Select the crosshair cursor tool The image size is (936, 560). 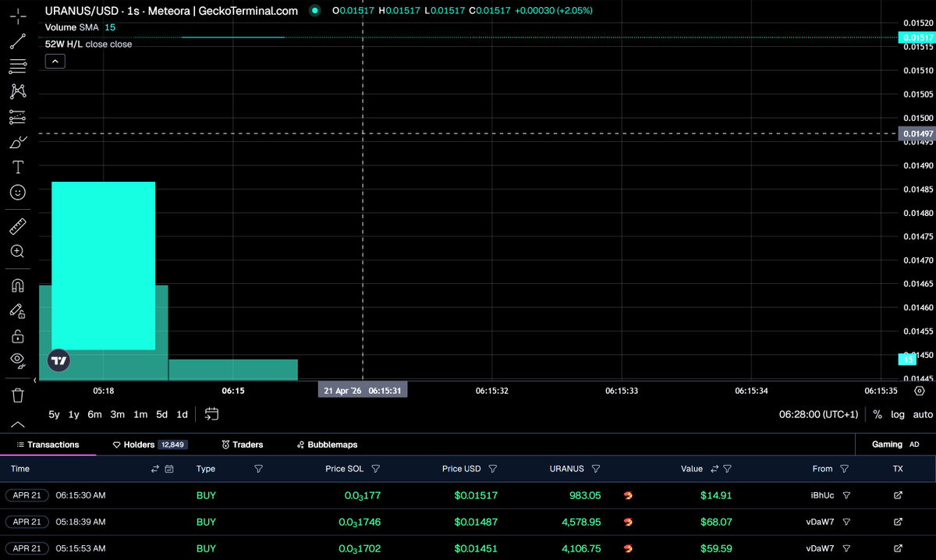click(x=17, y=16)
